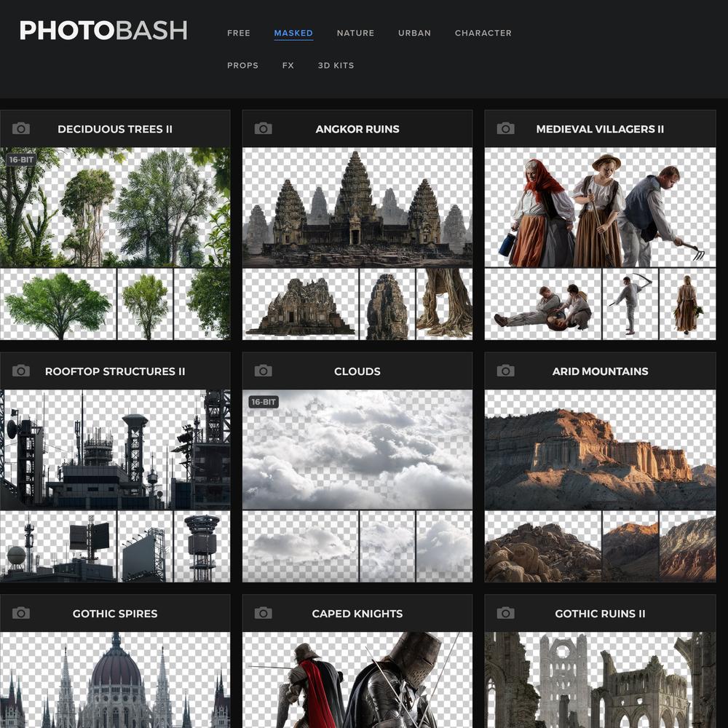Open the three villagers preview image

(x=600, y=207)
